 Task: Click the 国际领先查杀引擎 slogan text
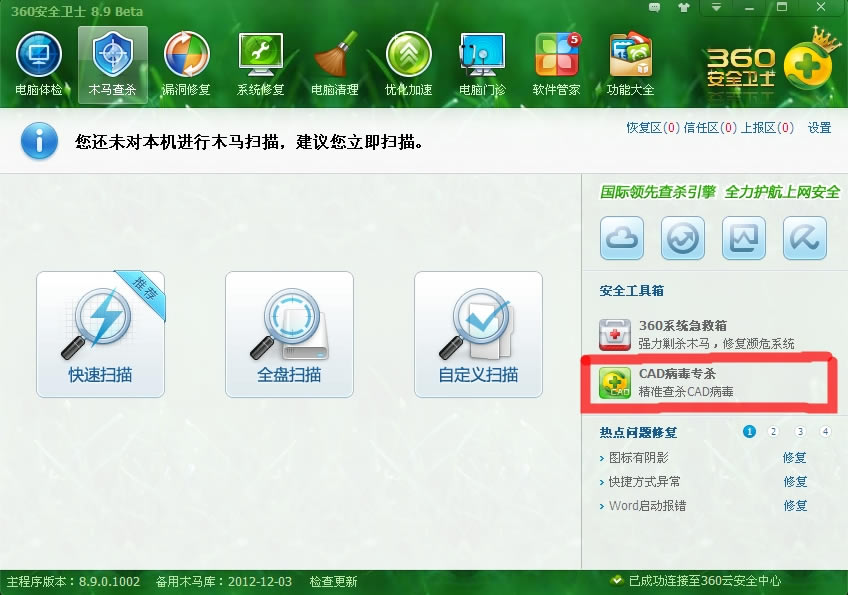[658, 192]
